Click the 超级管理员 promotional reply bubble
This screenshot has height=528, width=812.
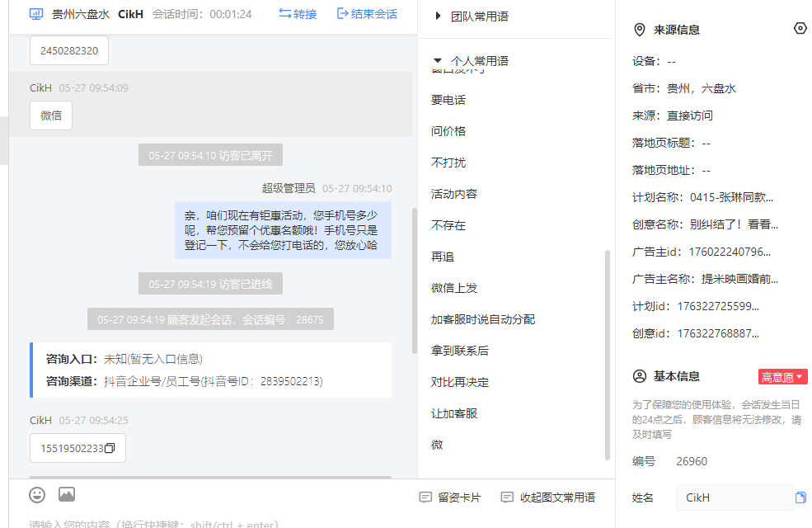click(283, 230)
